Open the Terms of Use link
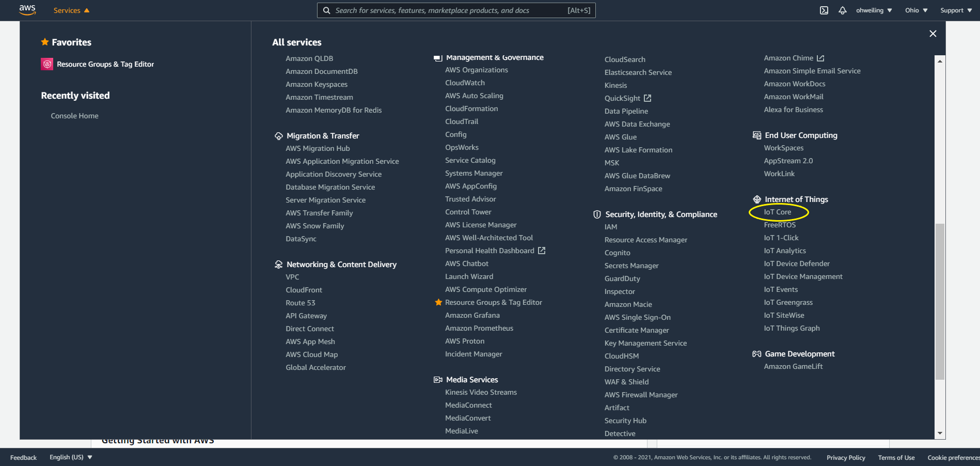 coord(896,458)
